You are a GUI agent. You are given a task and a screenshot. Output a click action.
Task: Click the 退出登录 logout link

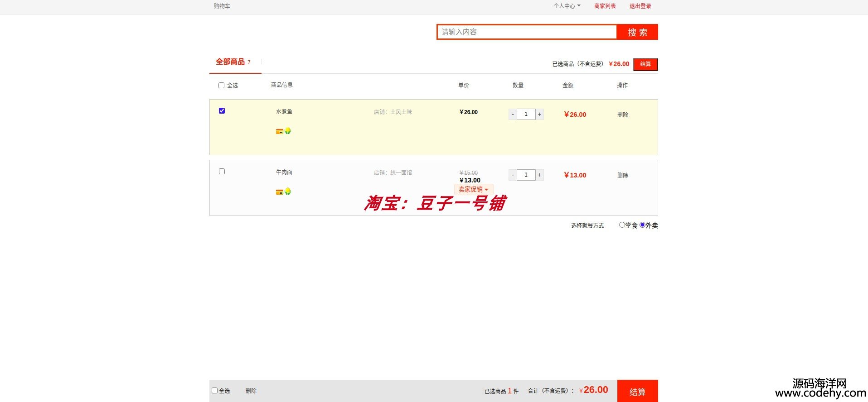point(640,6)
